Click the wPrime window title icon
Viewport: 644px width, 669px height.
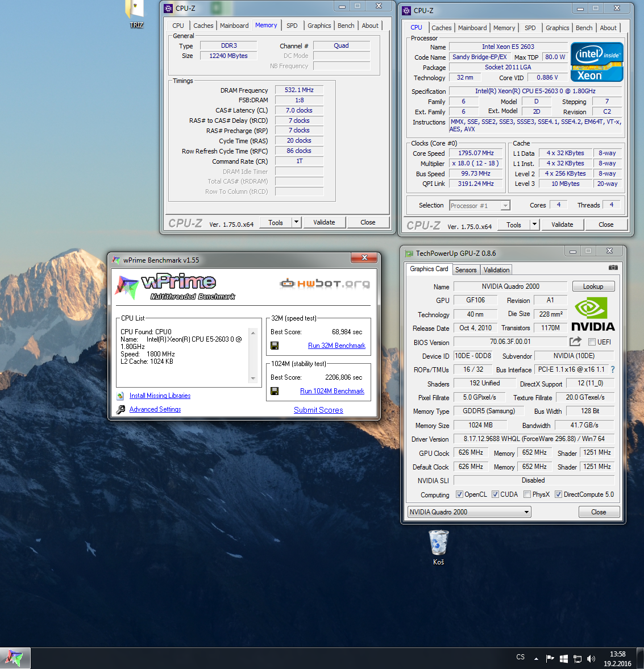click(x=116, y=260)
